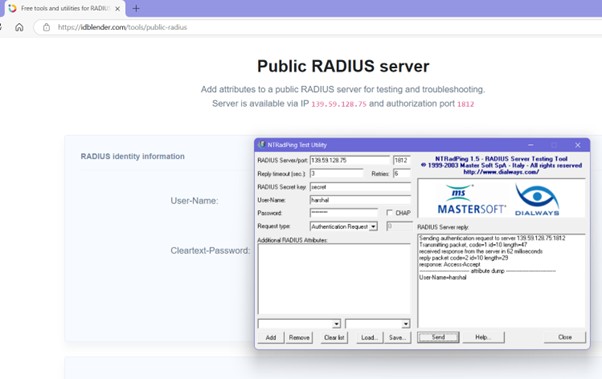The width and height of the screenshot is (602, 379).
Task: Click the RADIUS Server IP field
Action: tap(350, 161)
